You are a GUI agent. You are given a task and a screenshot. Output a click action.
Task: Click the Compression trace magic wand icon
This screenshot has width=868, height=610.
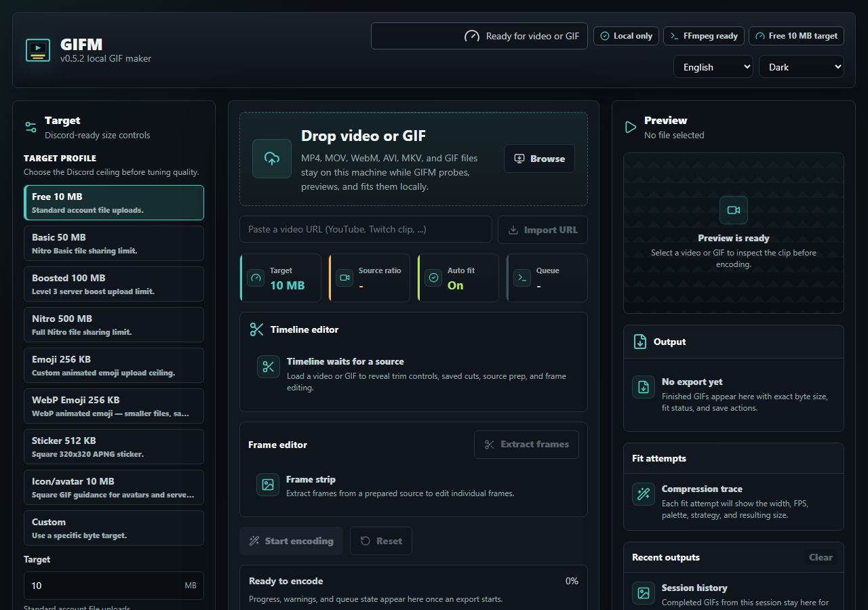[x=644, y=494]
